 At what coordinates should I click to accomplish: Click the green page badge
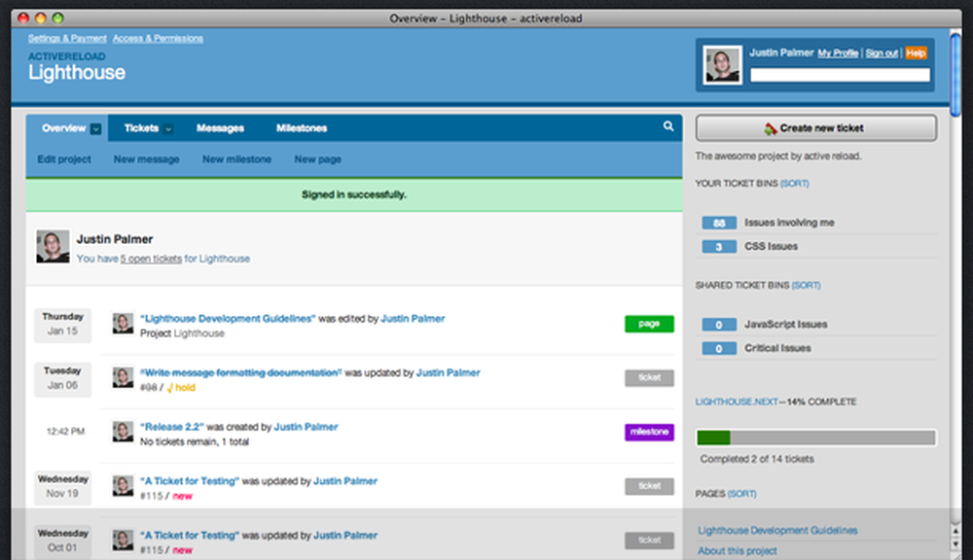649,324
